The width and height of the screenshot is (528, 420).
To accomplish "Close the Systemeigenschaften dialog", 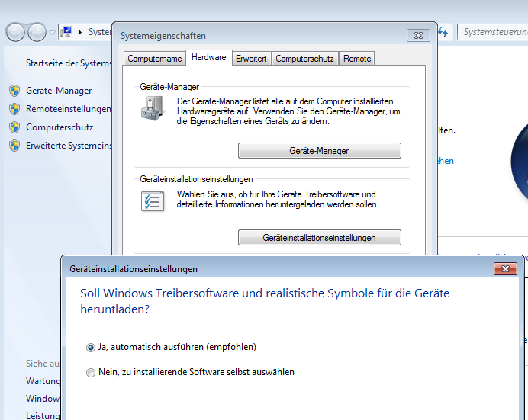I will (418, 35).
